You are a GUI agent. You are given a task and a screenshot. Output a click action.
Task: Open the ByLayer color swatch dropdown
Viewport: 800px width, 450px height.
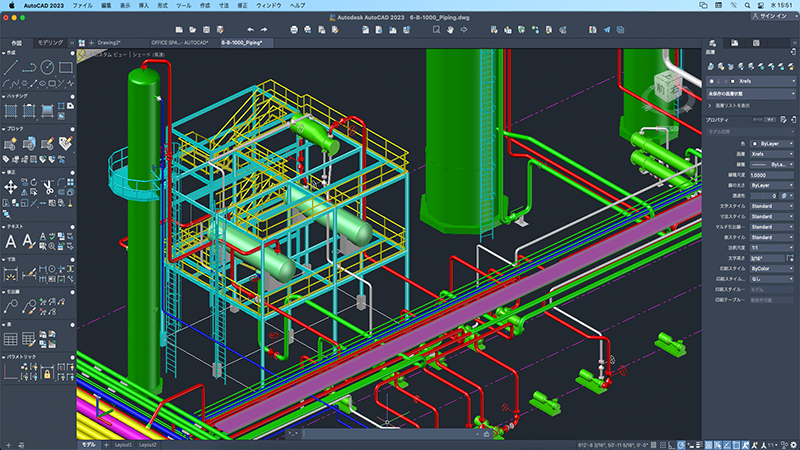772,144
